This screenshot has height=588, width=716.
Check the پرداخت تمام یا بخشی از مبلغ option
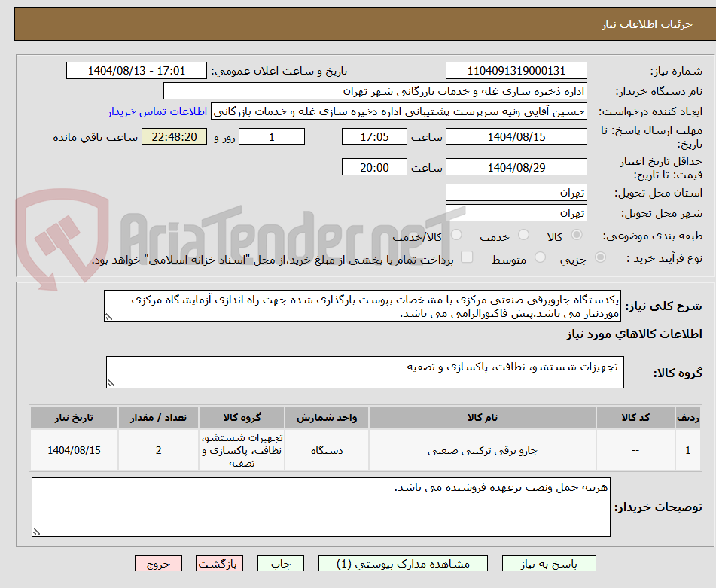click(x=467, y=257)
